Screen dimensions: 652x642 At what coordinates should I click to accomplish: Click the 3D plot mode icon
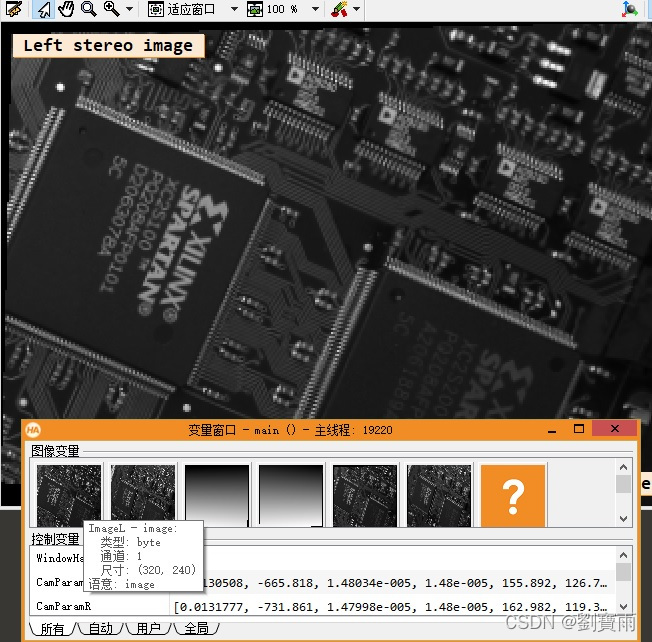pyautogui.click(x=630, y=9)
